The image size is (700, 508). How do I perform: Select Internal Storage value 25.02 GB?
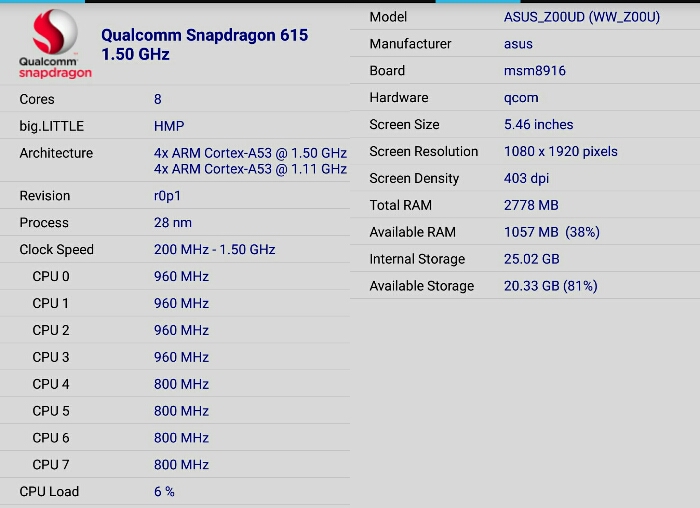pyautogui.click(x=532, y=259)
